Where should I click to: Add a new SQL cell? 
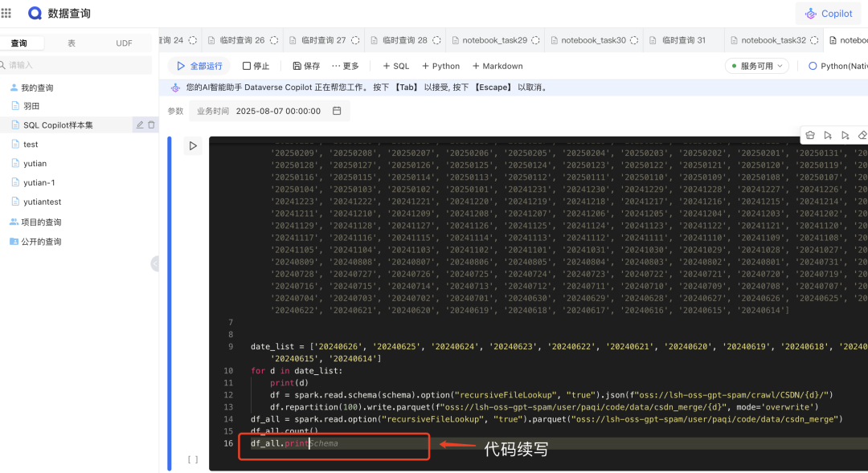pyautogui.click(x=395, y=67)
